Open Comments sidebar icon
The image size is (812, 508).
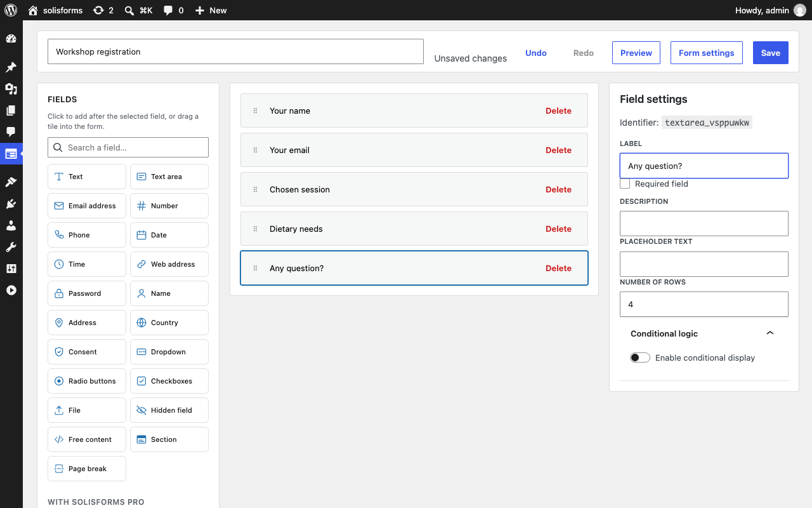tap(11, 132)
